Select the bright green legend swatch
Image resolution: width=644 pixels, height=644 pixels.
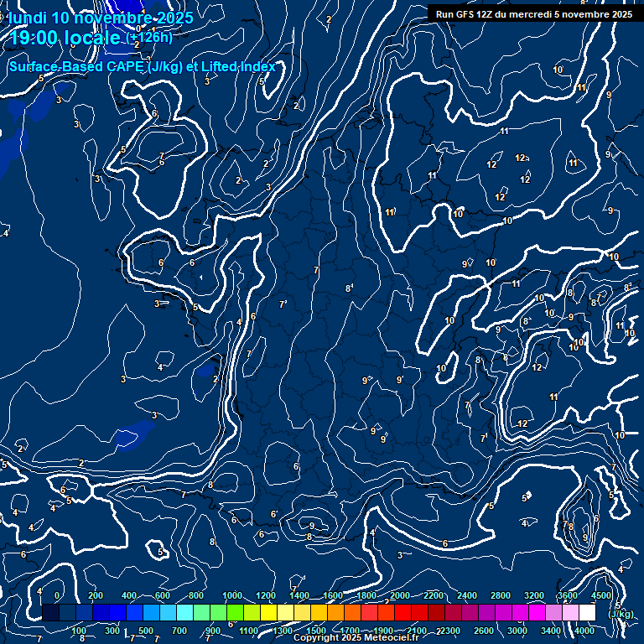235,613
